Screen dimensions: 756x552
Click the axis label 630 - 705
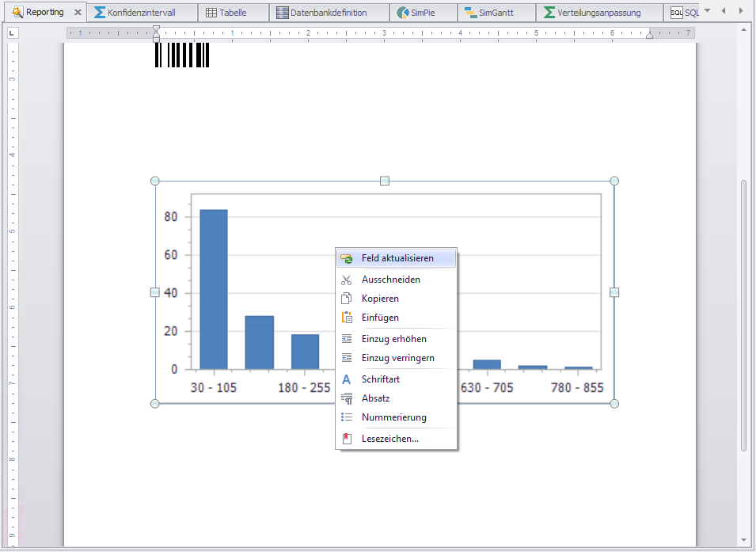pyautogui.click(x=487, y=388)
